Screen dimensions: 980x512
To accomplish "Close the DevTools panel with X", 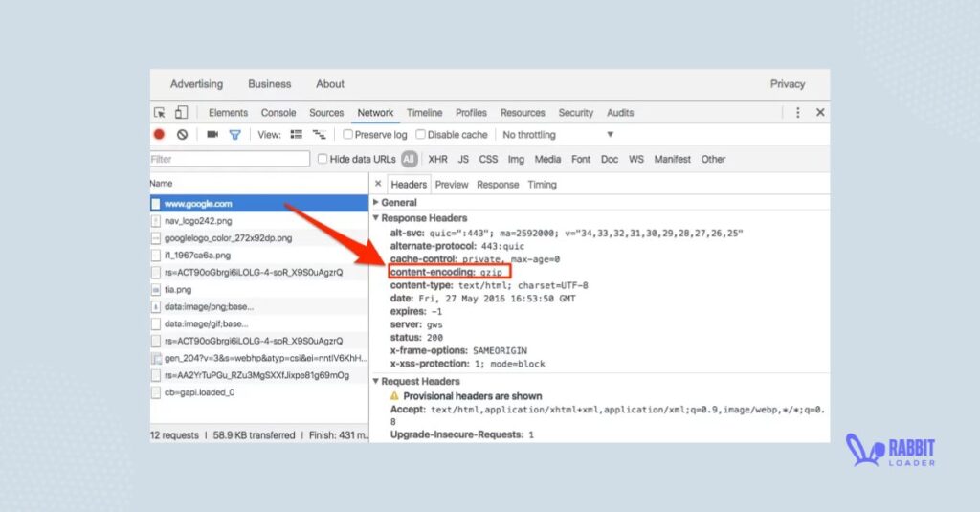I will (820, 113).
